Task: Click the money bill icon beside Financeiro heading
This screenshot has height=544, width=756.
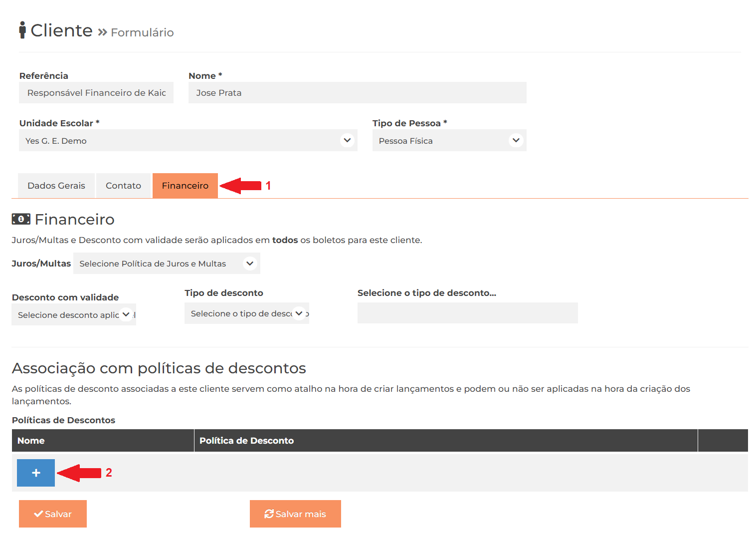Action: click(21, 219)
